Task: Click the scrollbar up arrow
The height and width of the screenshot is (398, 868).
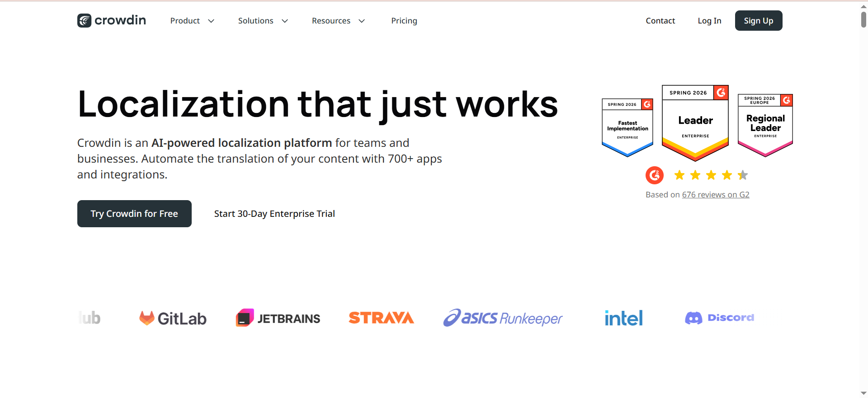Action: click(x=863, y=6)
